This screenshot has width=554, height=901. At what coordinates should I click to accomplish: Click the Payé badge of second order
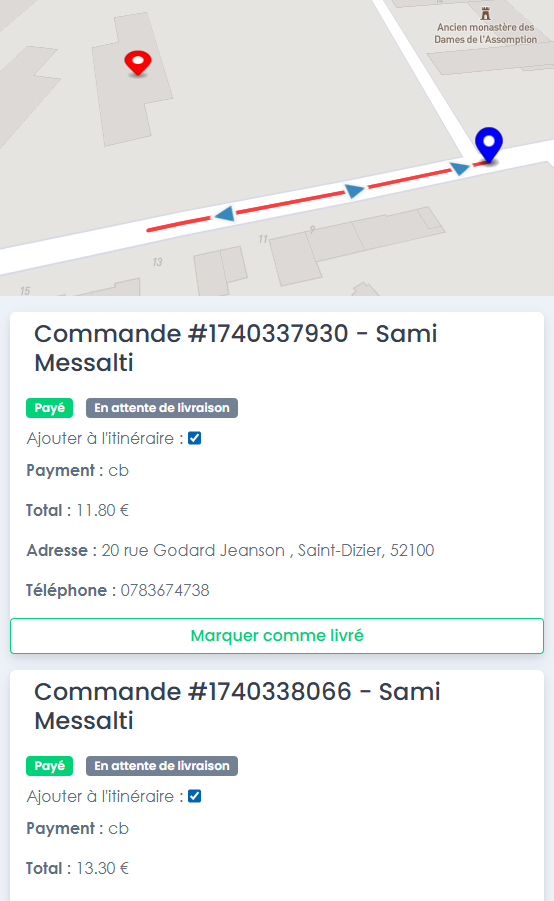tap(49, 766)
